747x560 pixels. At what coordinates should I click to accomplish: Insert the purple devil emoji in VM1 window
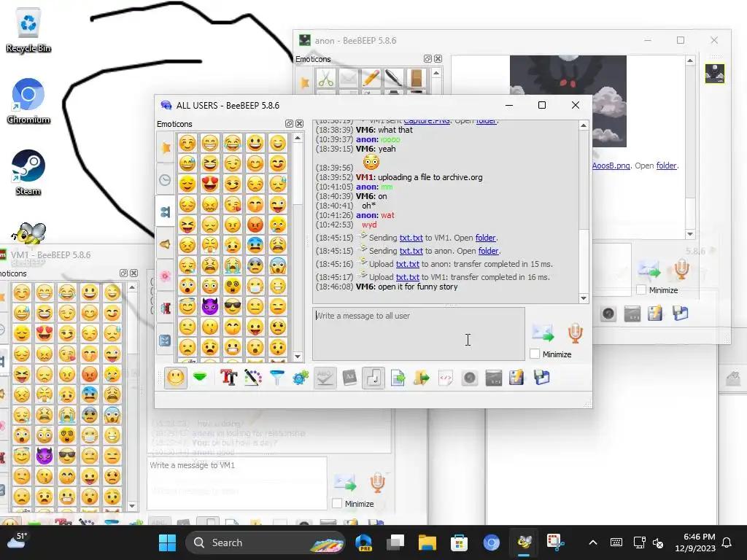pyautogui.click(x=44, y=456)
